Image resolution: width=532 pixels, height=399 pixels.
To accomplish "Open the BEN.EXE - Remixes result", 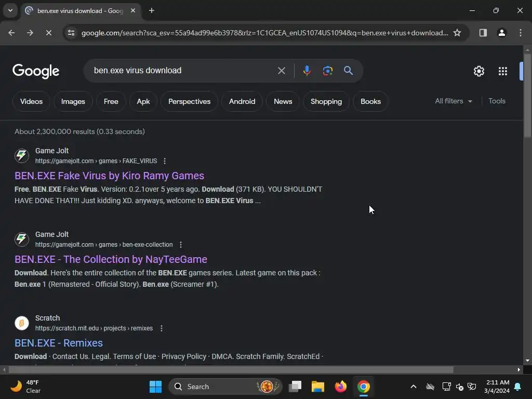I will tap(59, 343).
